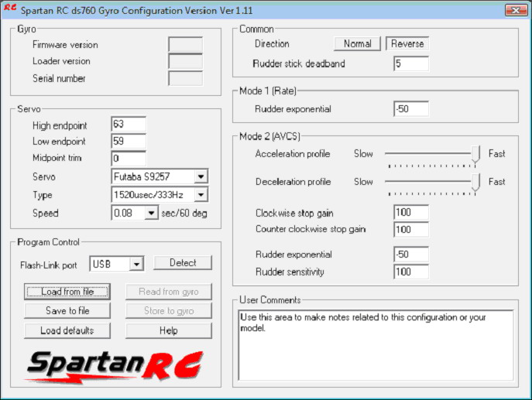Click the 'Acceleration profile' label
This screenshot has width=532, height=400.
click(x=293, y=153)
